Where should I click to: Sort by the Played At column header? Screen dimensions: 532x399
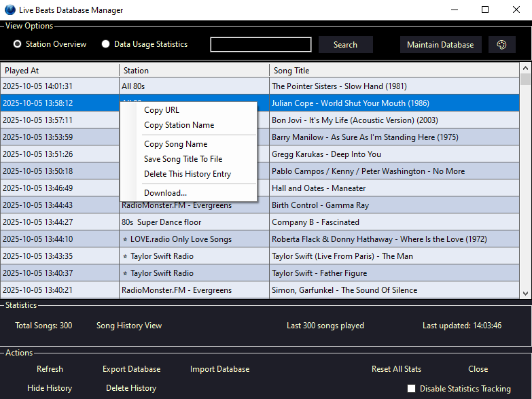(60, 70)
